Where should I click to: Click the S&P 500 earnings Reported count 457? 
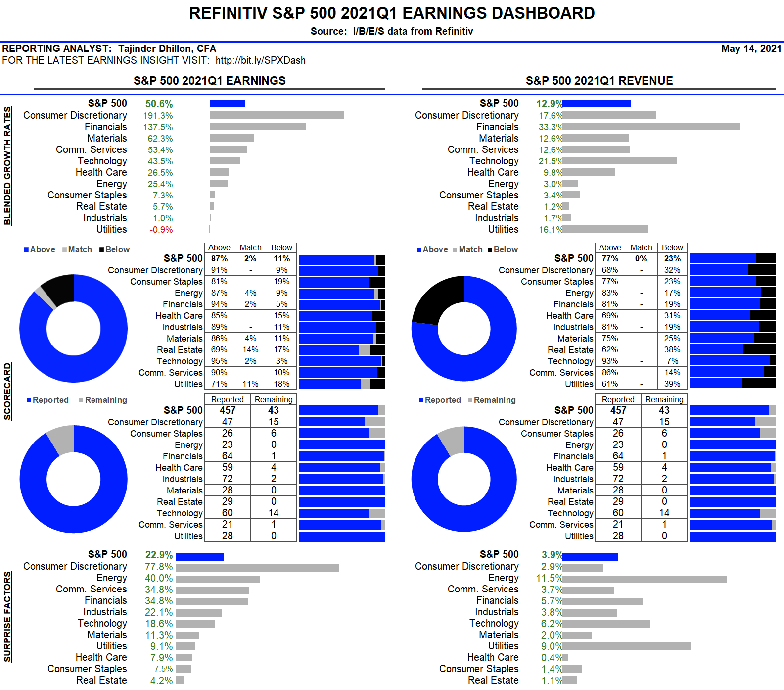228,410
